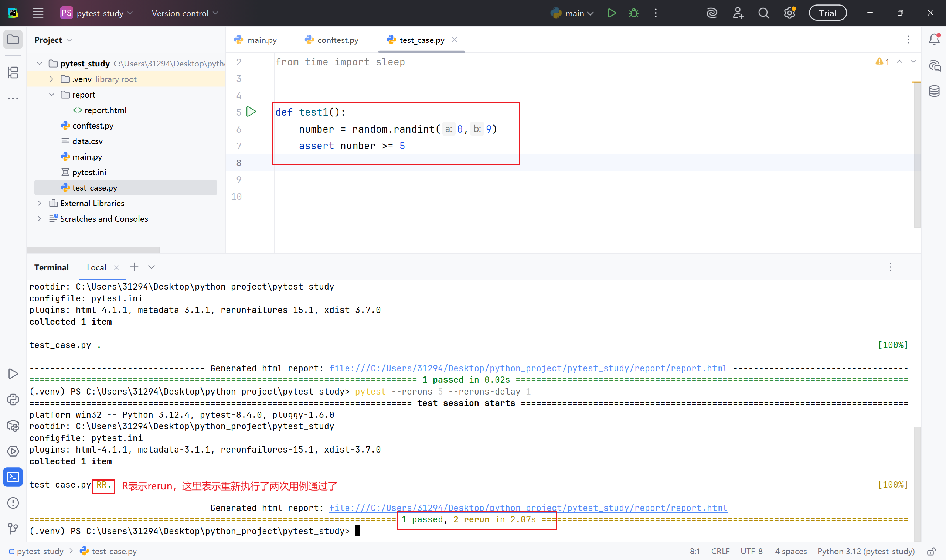Viewport: 946px width, 560px height.
Task: Click the Trial license button
Action: 827,13
